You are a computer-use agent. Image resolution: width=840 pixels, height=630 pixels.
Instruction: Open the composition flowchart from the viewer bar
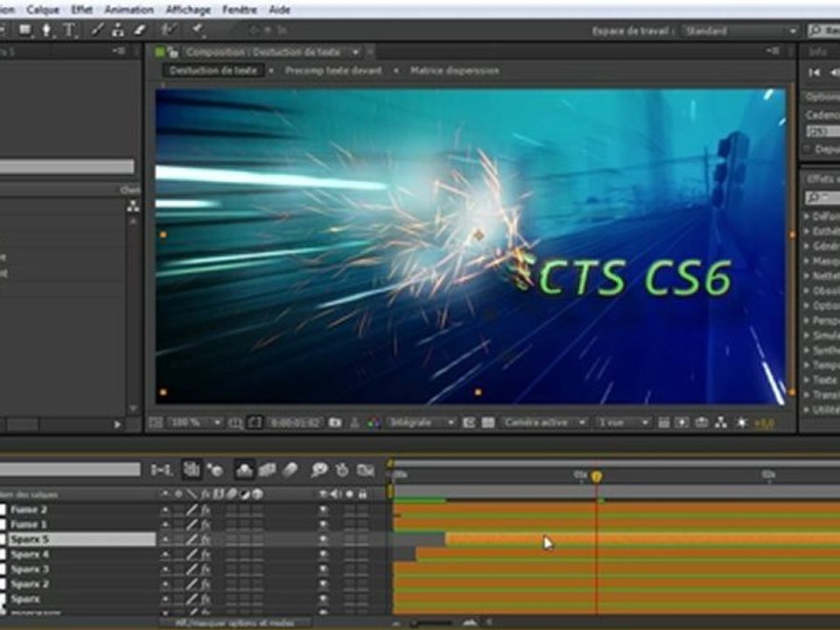(x=721, y=423)
